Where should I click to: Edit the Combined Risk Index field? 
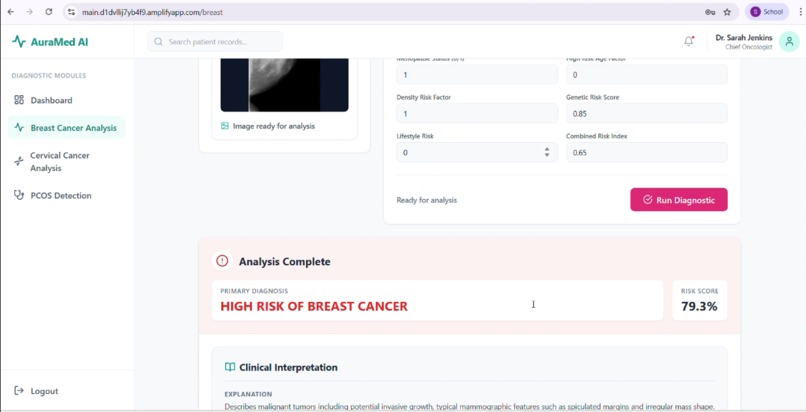tap(647, 153)
